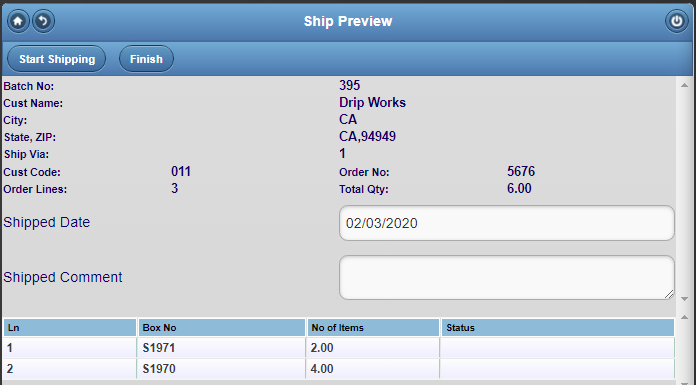
Task: Click upper form scrollbar up arrow
Action: [684, 85]
